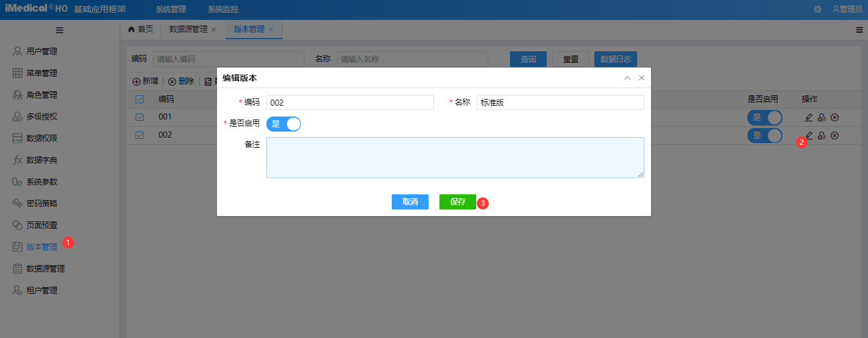Click the 备注 remarks text area

tap(455, 158)
